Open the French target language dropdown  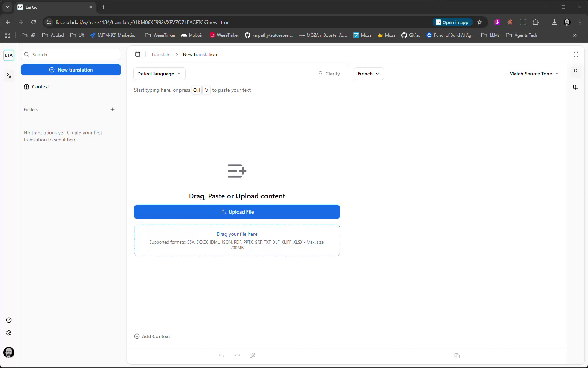[368, 74]
